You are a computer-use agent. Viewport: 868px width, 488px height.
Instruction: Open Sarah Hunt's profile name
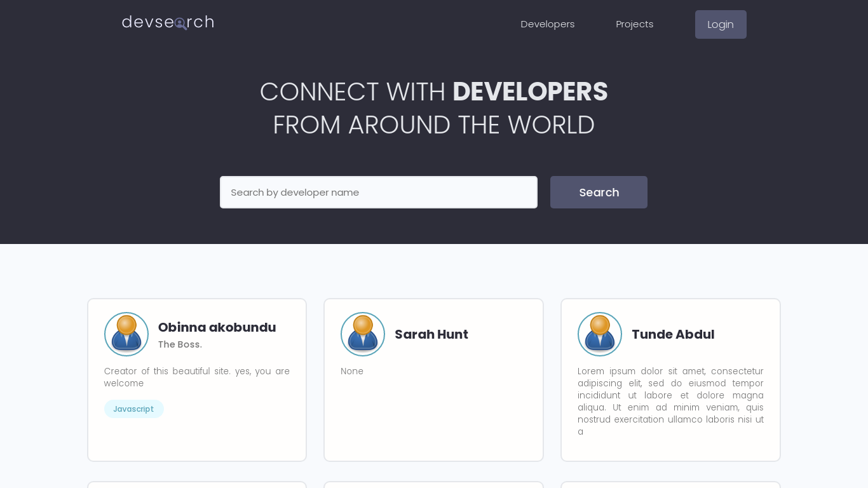pyautogui.click(x=431, y=334)
